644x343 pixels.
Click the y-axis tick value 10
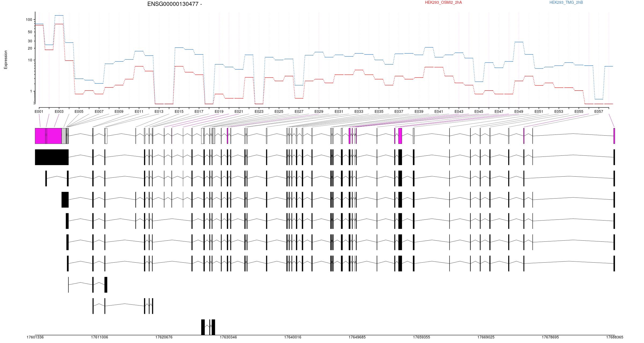point(30,60)
